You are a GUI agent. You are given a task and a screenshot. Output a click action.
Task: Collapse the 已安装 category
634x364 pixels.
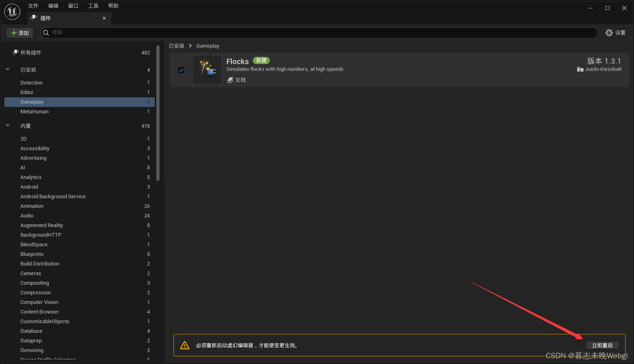pos(8,70)
